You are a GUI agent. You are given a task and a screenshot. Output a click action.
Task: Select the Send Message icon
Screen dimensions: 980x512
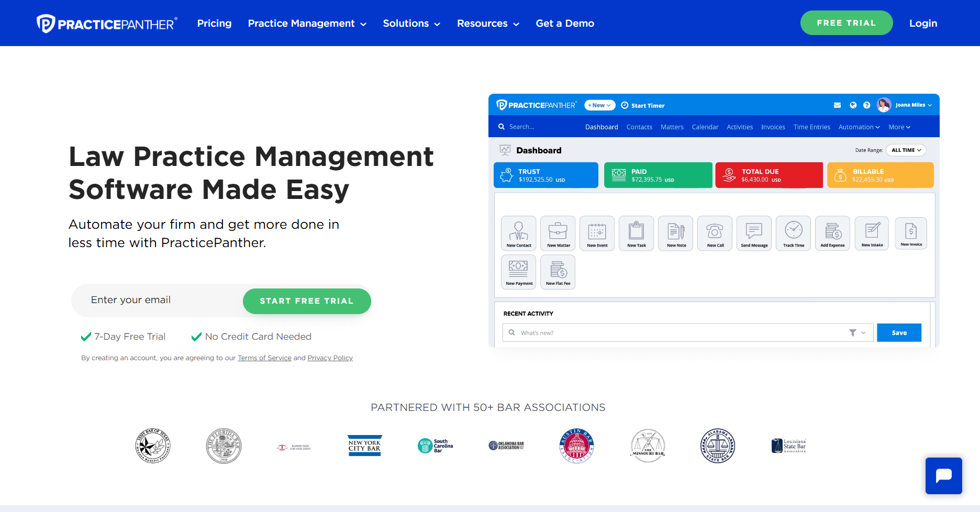[754, 233]
